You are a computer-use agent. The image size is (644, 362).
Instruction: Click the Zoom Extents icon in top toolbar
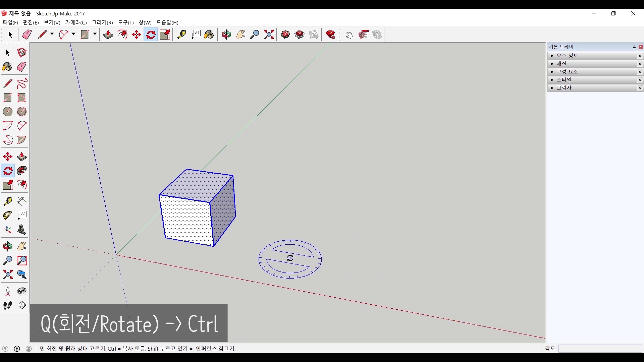(x=269, y=35)
